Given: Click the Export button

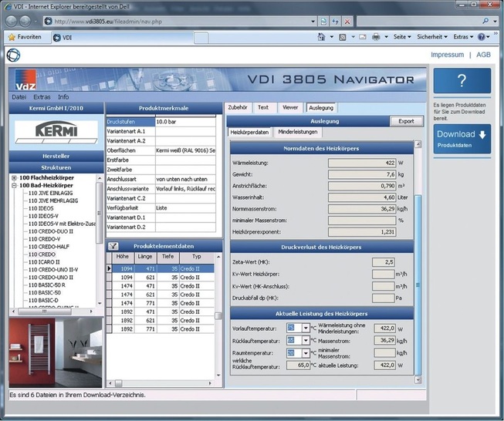Looking at the screenshot, I should click(x=406, y=121).
